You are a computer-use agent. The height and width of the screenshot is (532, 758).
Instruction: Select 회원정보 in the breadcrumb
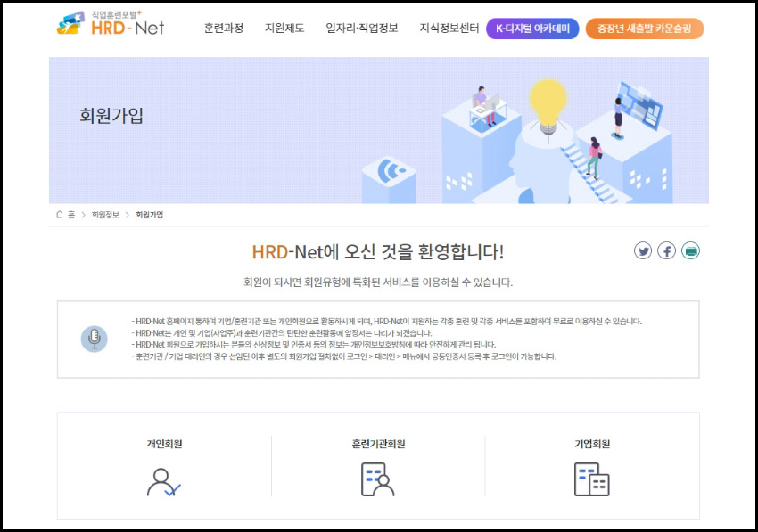[x=105, y=215]
